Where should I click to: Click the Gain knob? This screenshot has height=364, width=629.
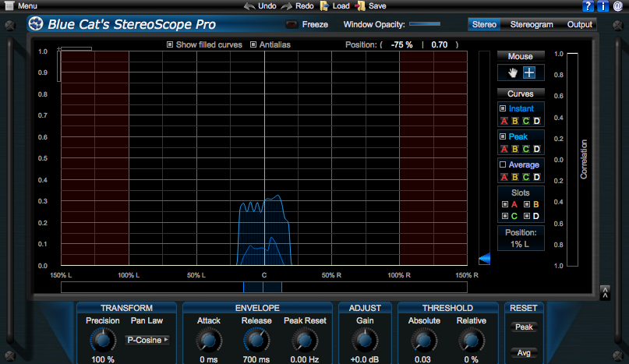(x=365, y=341)
